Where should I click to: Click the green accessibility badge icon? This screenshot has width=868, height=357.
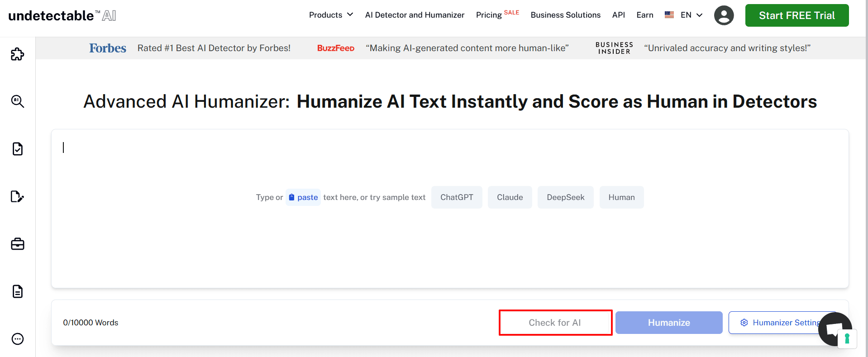pyautogui.click(x=847, y=339)
